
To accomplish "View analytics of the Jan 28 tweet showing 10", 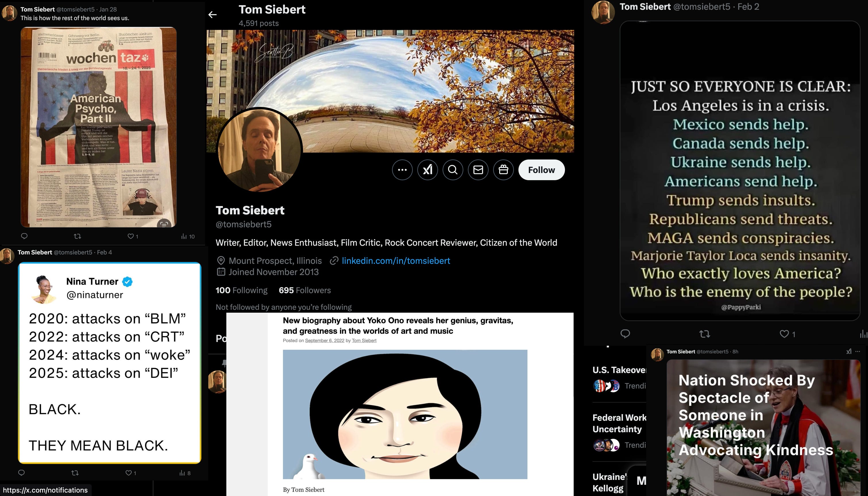I will (x=188, y=236).
